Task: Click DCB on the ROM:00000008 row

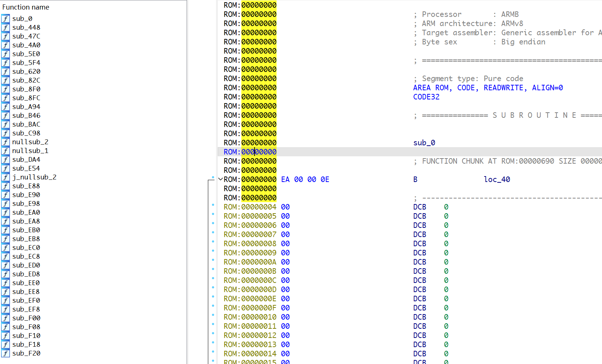Action: point(419,244)
